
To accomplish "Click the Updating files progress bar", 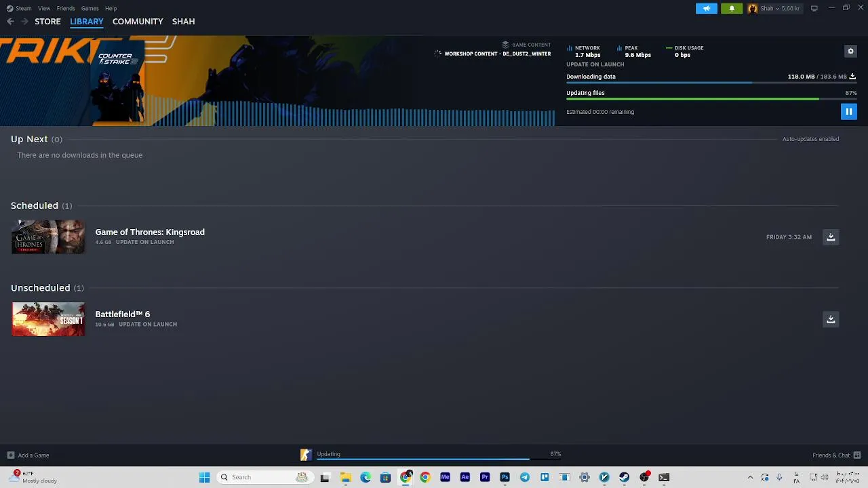I will [x=711, y=100].
